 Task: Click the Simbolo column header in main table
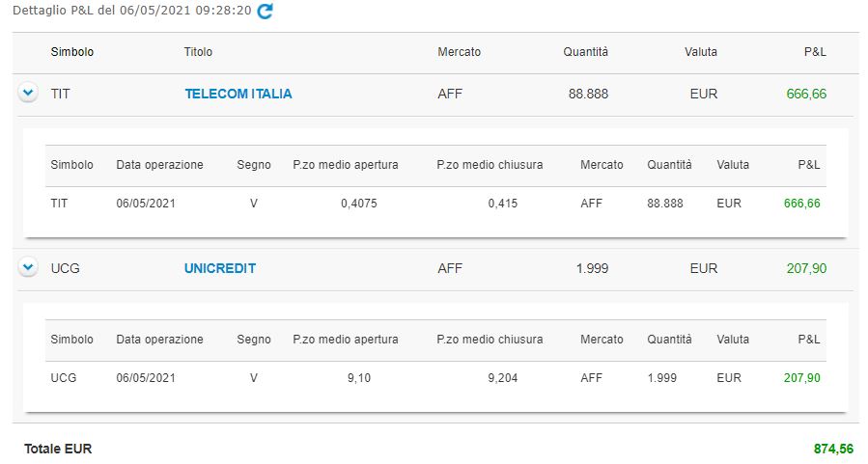(72, 52)
